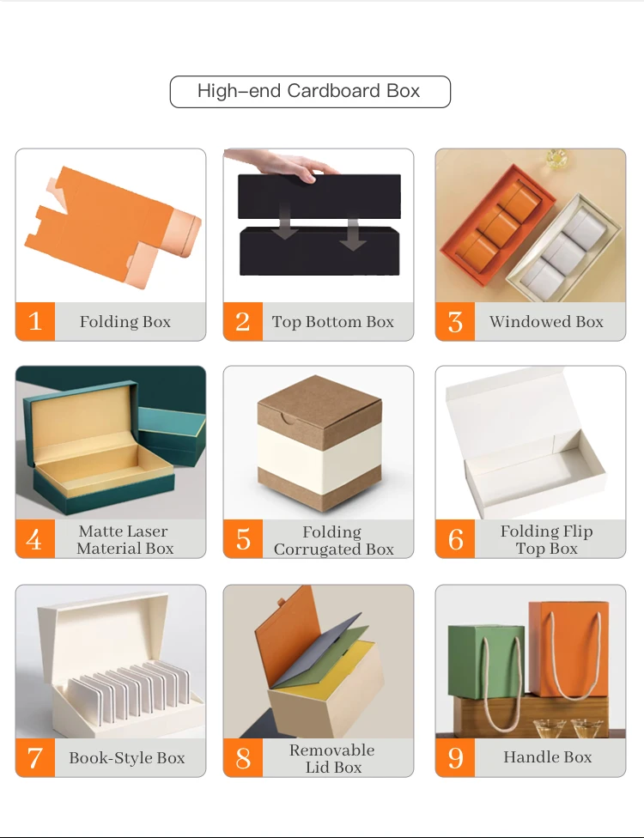The image size is (644, 838).
Task: Select the orange number 6 badge
Action: [455, 538]
